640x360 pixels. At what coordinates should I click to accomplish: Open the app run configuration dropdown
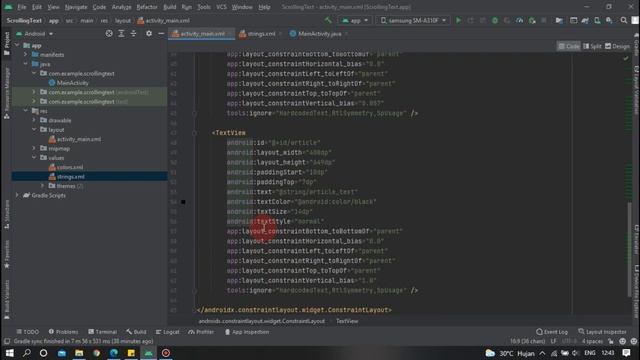(x=355, y=20)
